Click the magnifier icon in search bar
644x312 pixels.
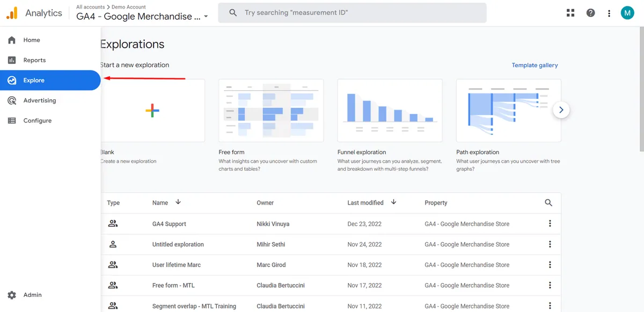coord(233,12)
